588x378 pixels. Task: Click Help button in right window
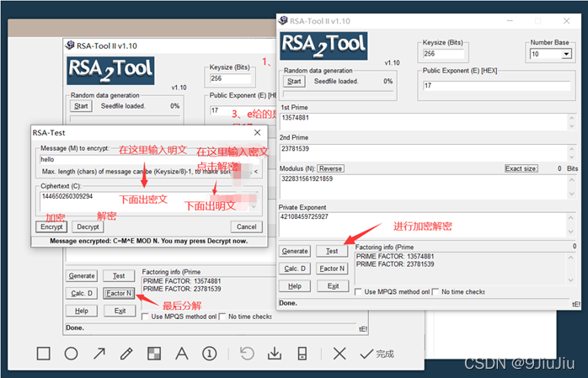pos(295,286)
